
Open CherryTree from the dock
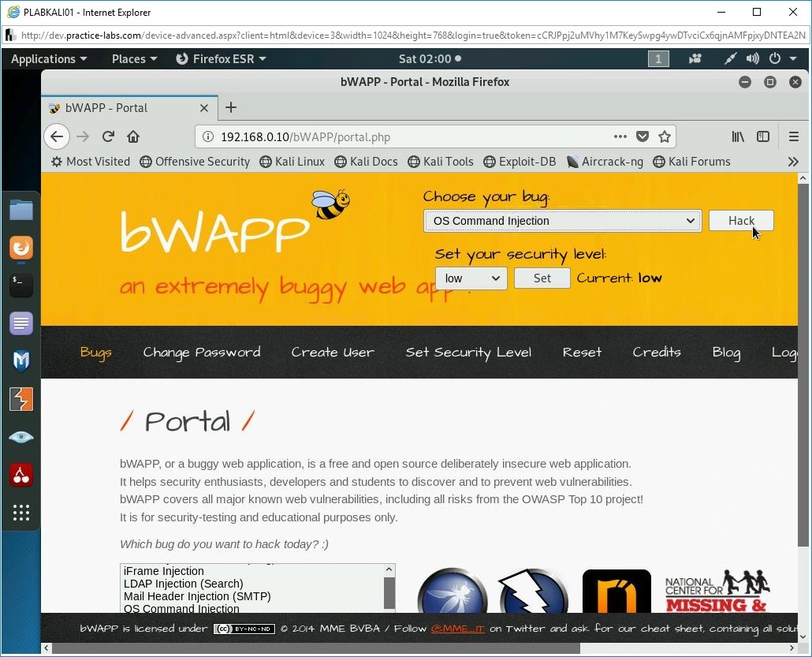coord(20,475)
